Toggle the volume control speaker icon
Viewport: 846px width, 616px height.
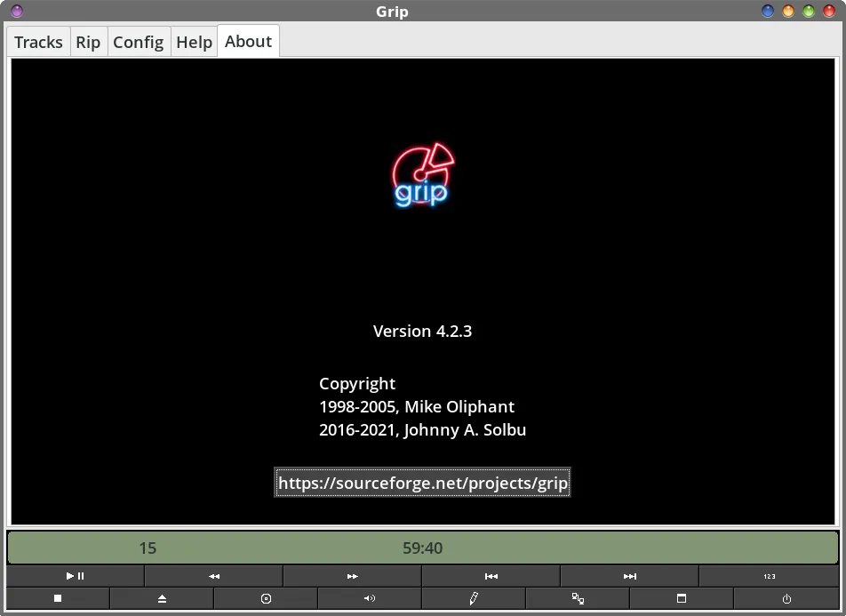[370, 598]
